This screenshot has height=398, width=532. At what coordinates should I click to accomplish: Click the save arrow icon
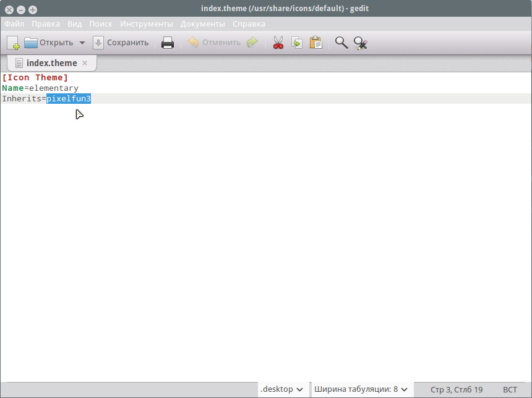point(98,43)
